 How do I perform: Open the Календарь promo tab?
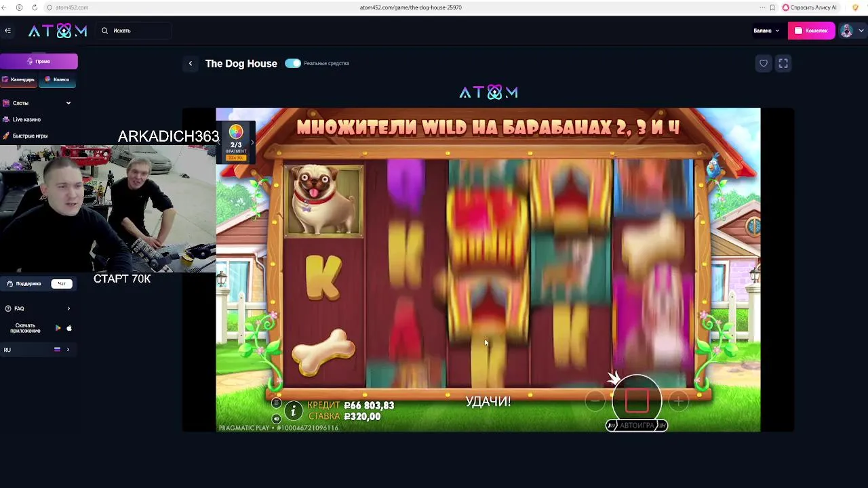click(18, 79)
